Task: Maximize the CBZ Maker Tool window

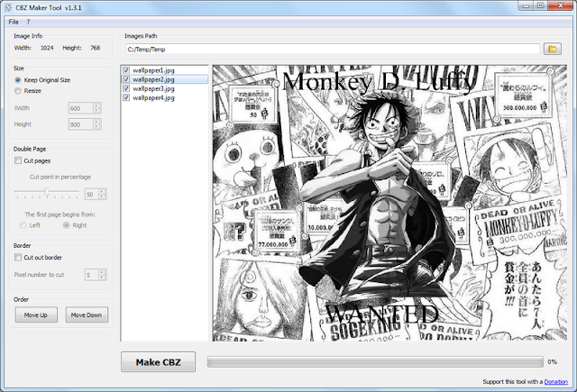Action: coord(540,5)
